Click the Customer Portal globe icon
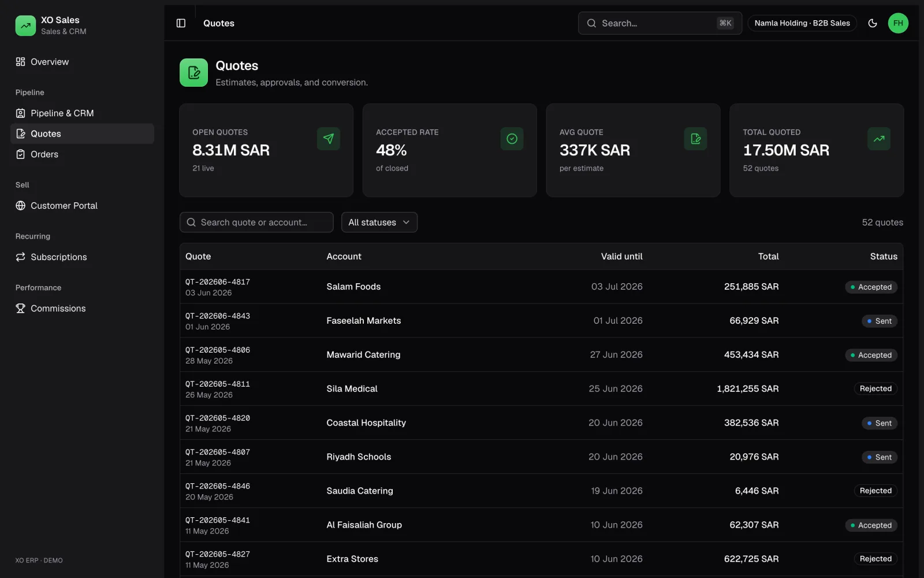Screen dimensions: 924x578 [x=21, y=206]
